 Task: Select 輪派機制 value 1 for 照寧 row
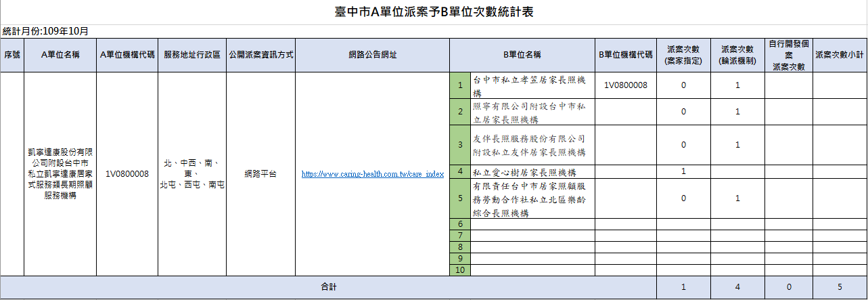click(x=737, y=112)
